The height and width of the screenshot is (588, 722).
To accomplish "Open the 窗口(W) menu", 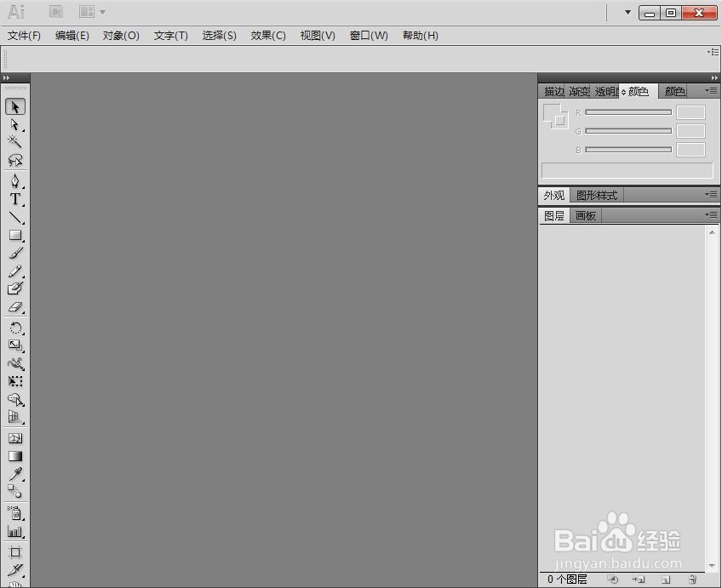I will click(x=368, y=36).
